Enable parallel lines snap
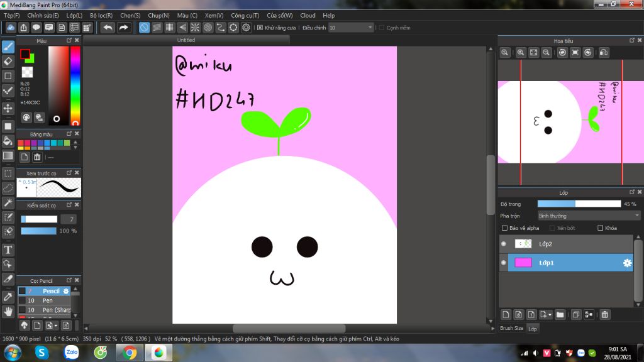Image resolution: width=644 pixels, height=362 pixels. [157, 28]
